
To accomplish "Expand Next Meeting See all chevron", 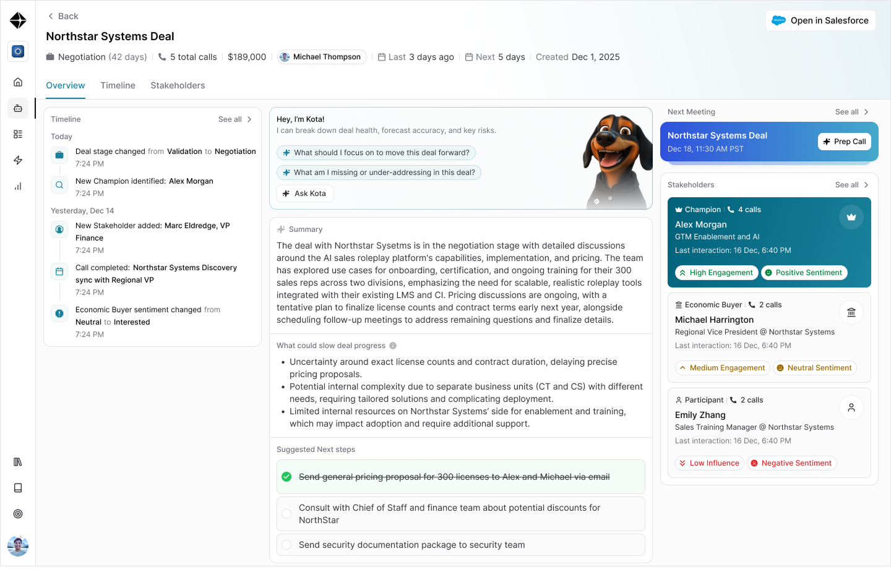I will coord(866,112).
